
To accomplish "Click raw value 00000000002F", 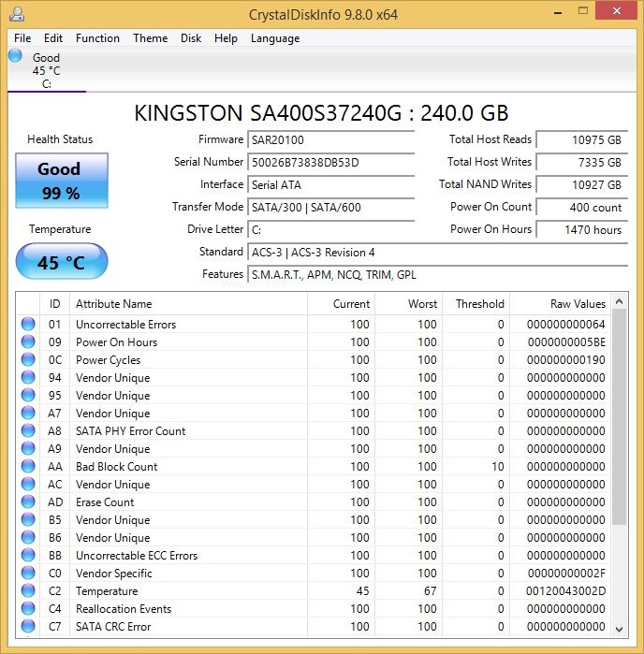I will tap(566, 574).
